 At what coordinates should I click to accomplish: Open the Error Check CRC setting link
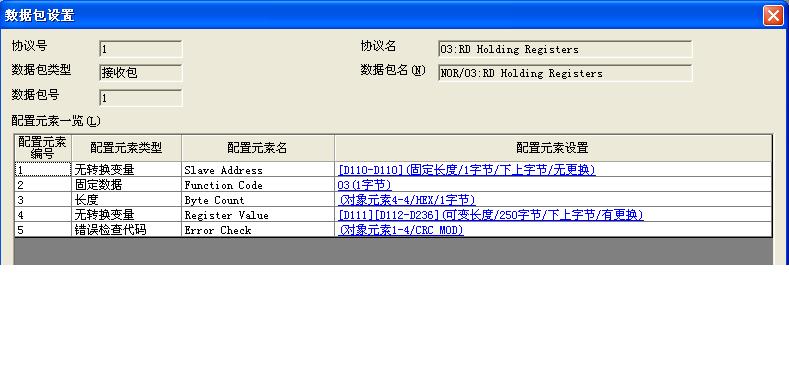click(x=401, y=230)
